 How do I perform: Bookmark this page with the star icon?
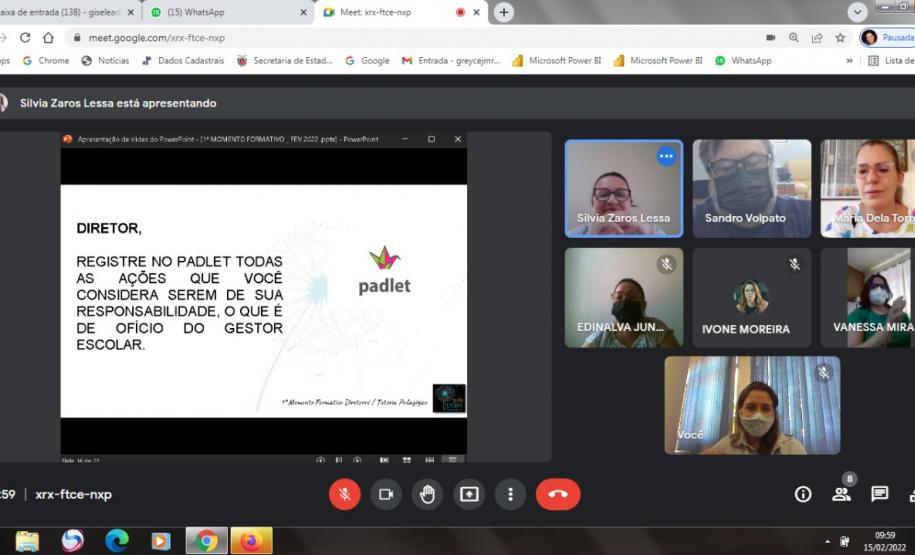tap(840, 38)
